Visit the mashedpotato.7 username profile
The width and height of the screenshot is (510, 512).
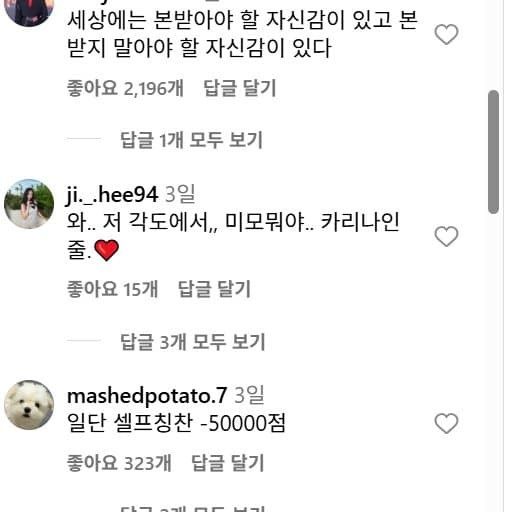[147, 396]
